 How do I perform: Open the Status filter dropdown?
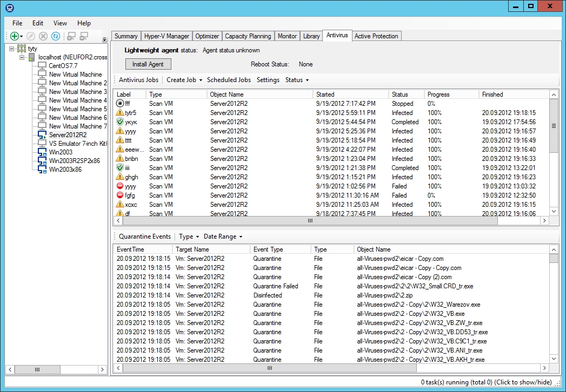click(x=297, y=80)
